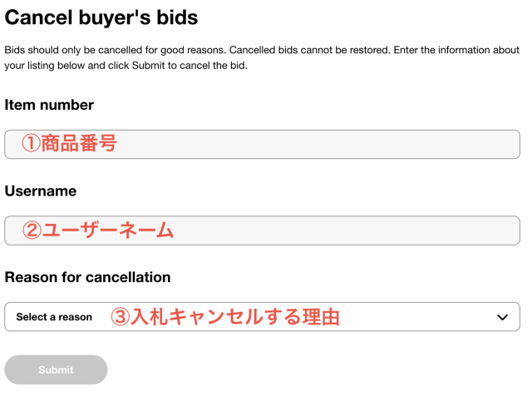532x397 pixels.
Task: Click the "Reason for cancellation" label
Action: 87,277
